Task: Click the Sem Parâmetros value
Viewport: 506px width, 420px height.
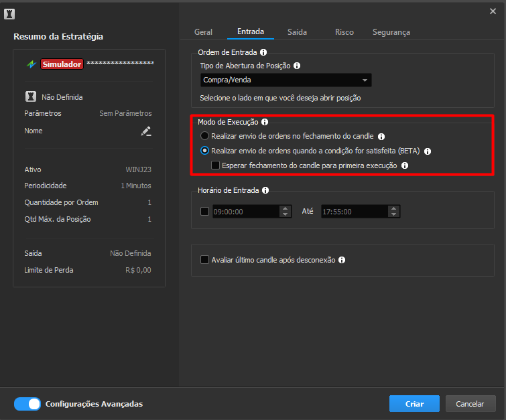Action: coord(125,114)
